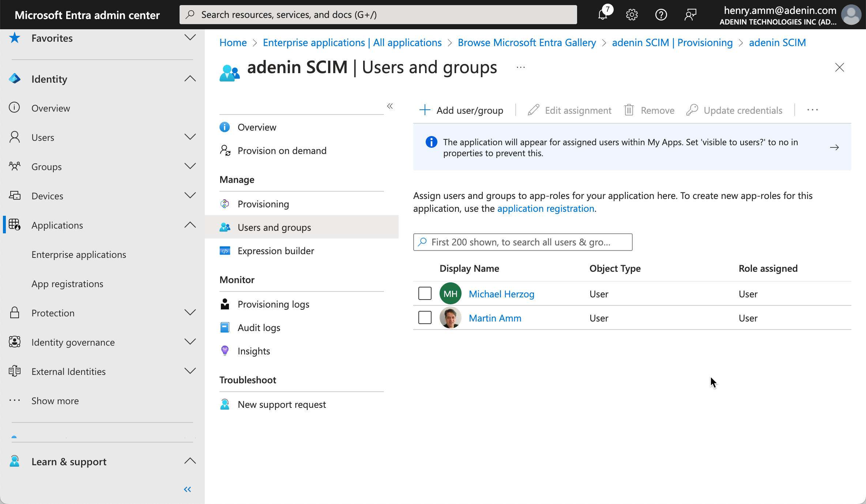Select Michael Herzog checkbox

tap(425, 293)
